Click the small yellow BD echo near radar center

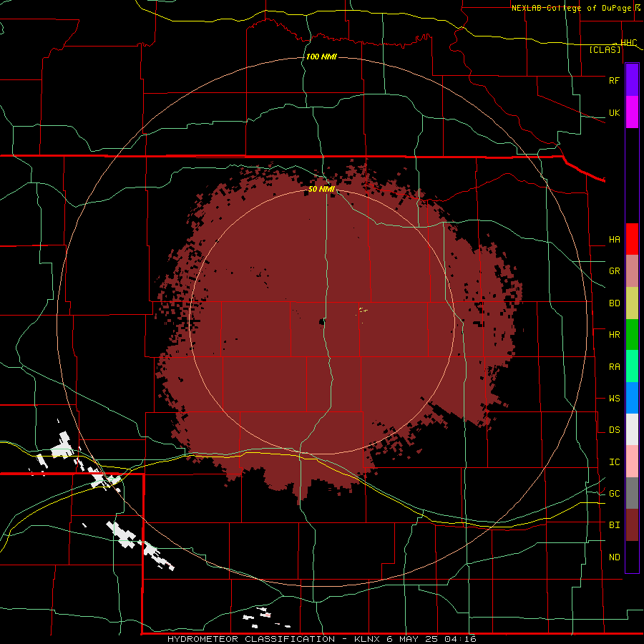tap(363, 310)
